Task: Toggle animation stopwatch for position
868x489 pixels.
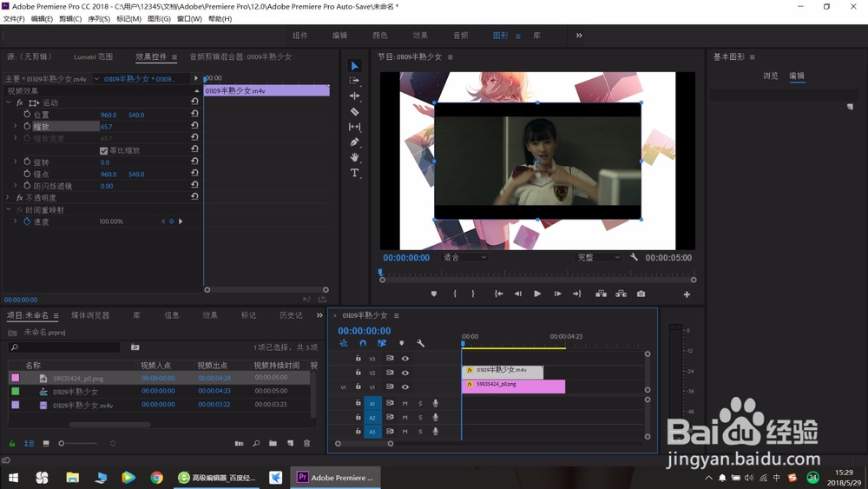Action: [x=27, y=114]
